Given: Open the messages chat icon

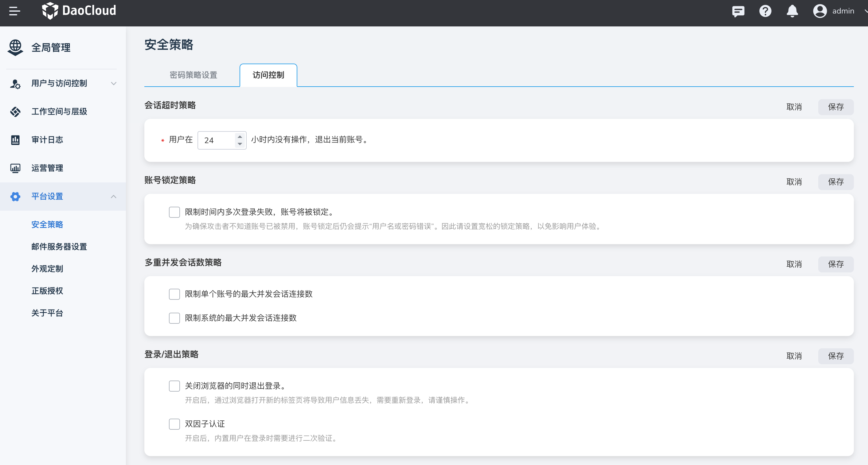Looking at the screenshot, I should pyautogui.click(x=738, y=11).
